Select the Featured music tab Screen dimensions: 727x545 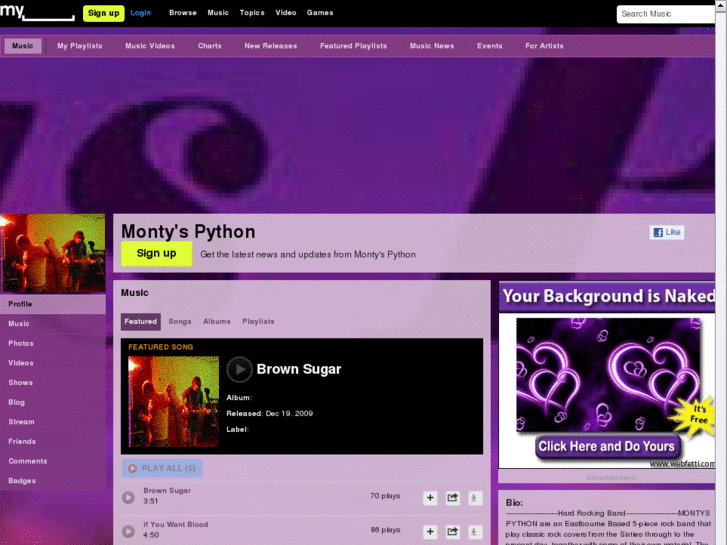140,321
